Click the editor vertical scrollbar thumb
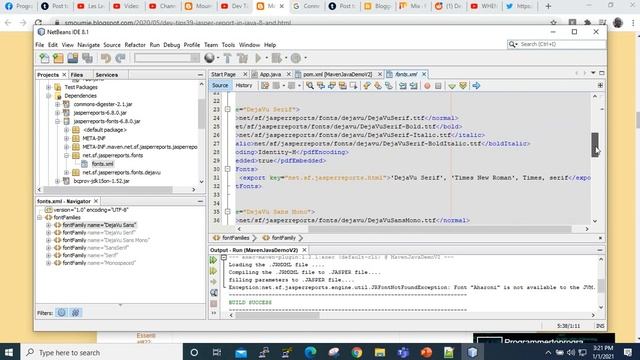This screenshot has width=640, height=360. [595, 144]
